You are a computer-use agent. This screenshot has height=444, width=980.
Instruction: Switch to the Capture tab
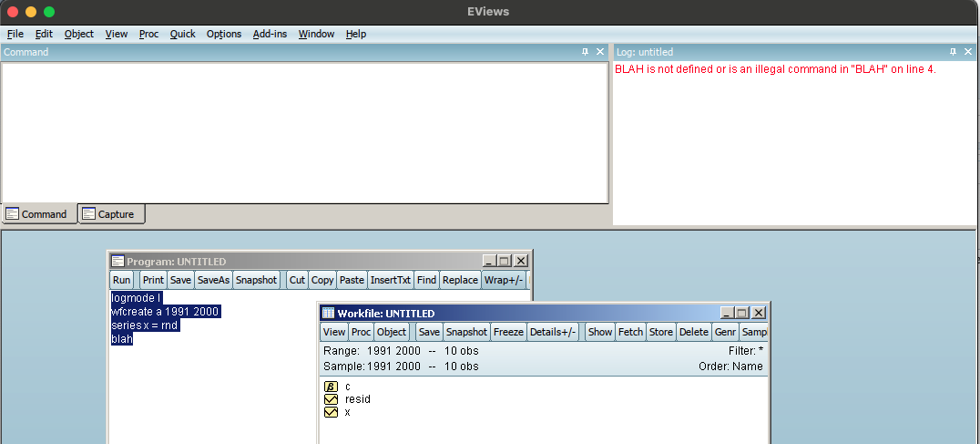point(111,214)
